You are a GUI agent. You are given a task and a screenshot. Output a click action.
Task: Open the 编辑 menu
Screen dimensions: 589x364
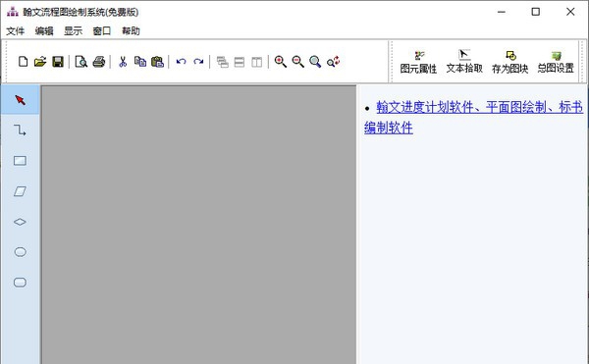point(44,30)
